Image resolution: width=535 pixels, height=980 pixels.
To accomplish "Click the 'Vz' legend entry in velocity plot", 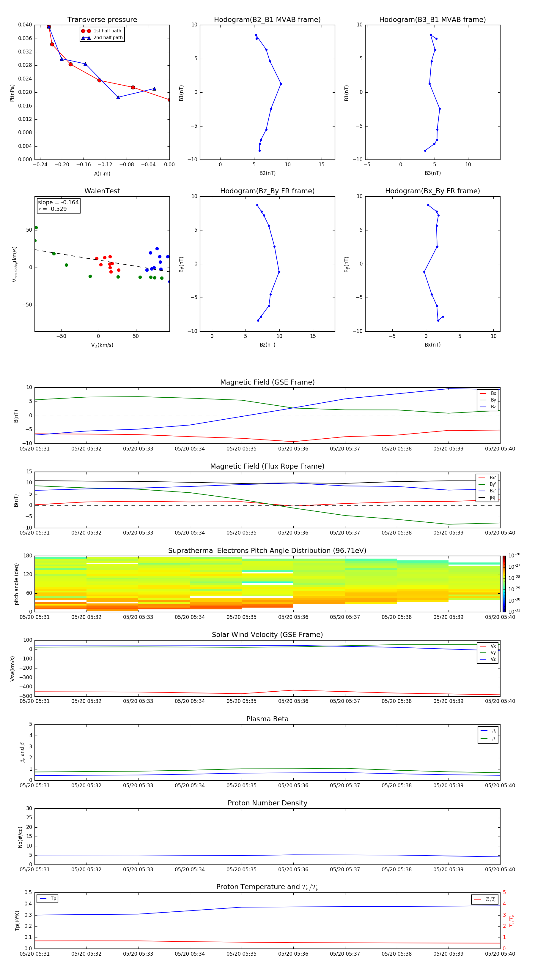I will [x=488, y=659].
